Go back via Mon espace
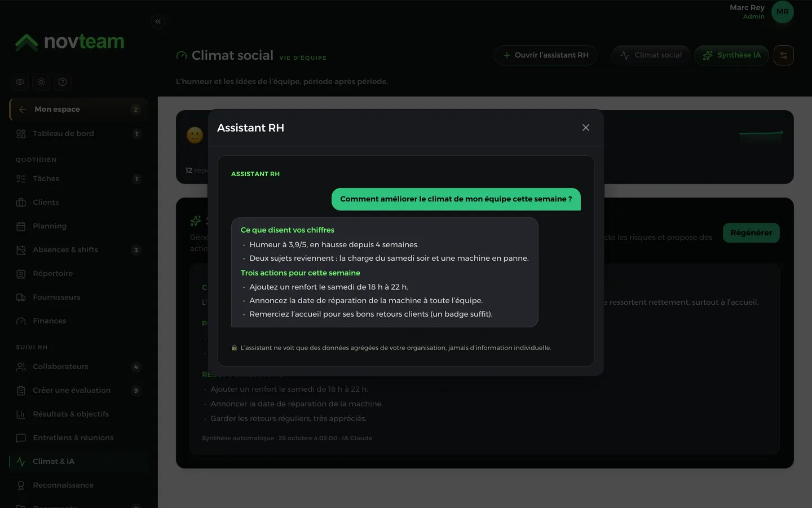The image size is (812, 508). point(78,110)
